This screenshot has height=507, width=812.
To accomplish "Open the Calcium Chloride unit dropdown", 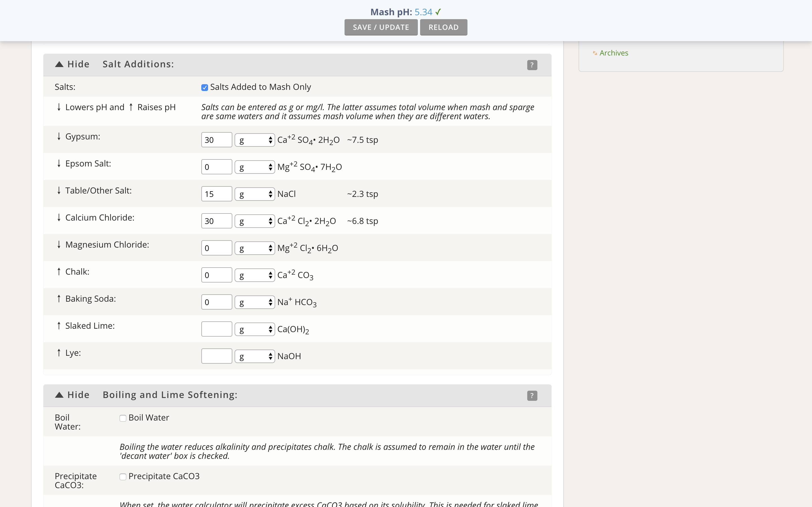I will [x=254, y=220].
